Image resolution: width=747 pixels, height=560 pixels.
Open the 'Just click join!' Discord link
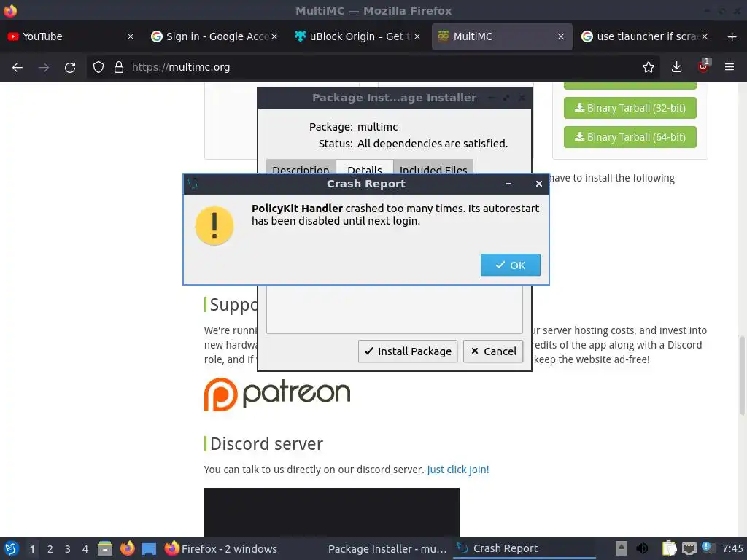click(458, 470)
